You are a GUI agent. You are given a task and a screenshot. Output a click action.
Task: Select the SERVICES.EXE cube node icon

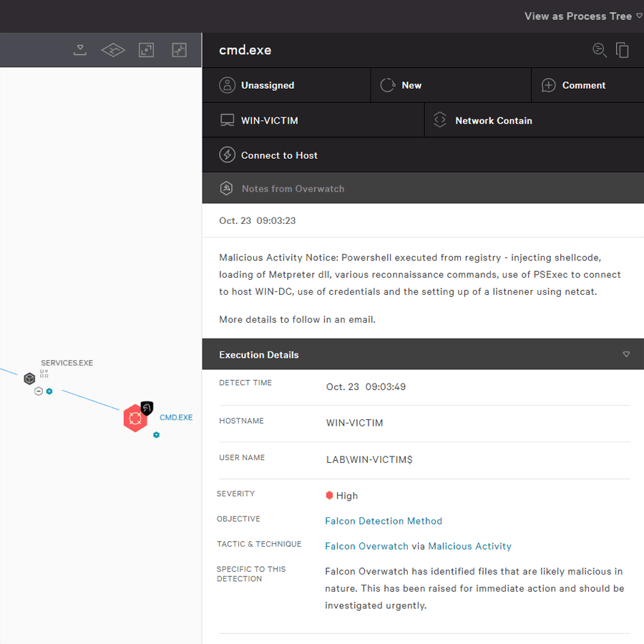point(29,378)
